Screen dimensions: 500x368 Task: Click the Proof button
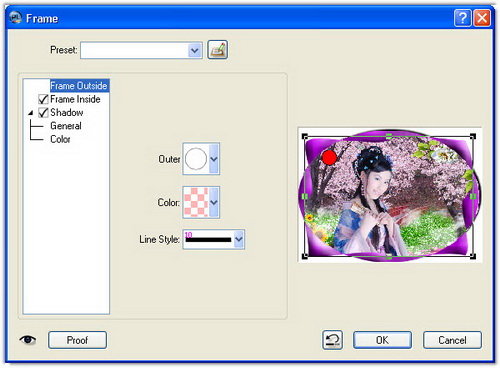[x=77, y=340]
